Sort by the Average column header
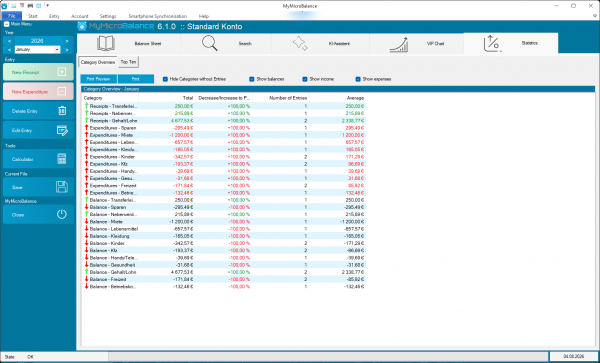The image size is (600, 363). click(338, 98)
